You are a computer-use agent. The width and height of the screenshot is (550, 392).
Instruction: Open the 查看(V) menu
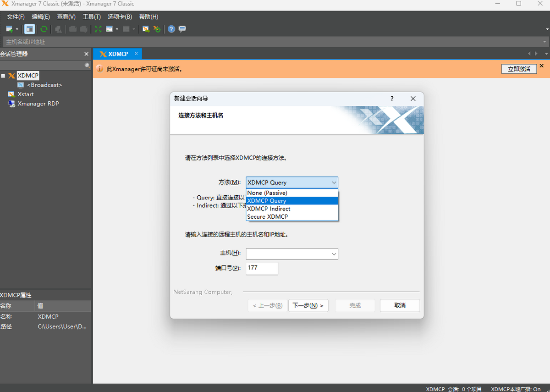(66, 17)
